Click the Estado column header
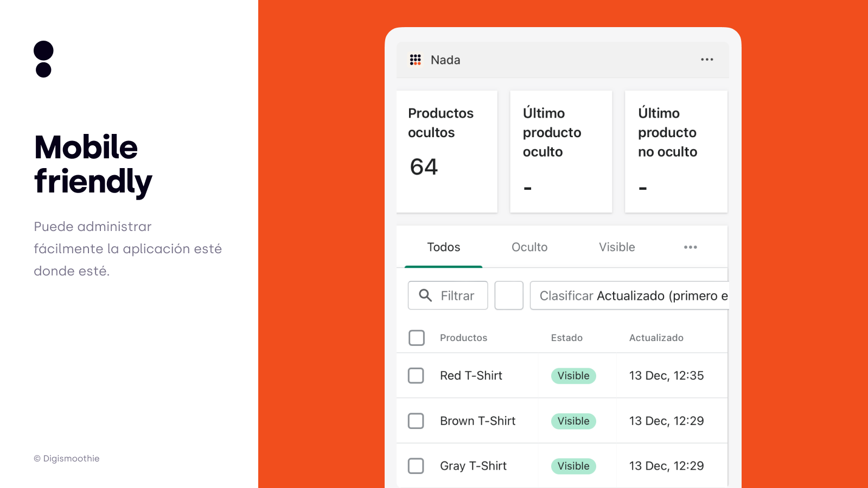This screenshot has height=488, width=868. pos(567,338)
